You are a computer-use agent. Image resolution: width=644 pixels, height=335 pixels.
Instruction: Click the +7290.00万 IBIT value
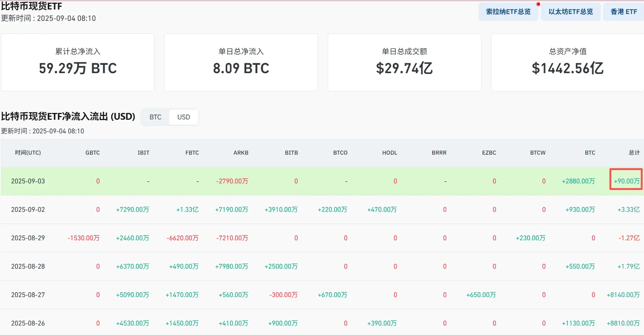pyautogui.click(x=133, y=210)
